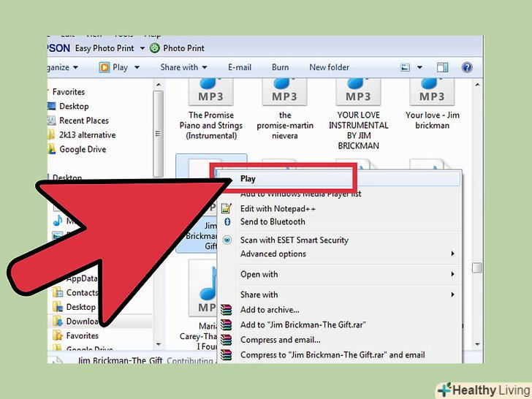This screenshot has width=532, height=399.
Task: Click the Desktop folder under AppData
Action: click(x=80, y=307)
